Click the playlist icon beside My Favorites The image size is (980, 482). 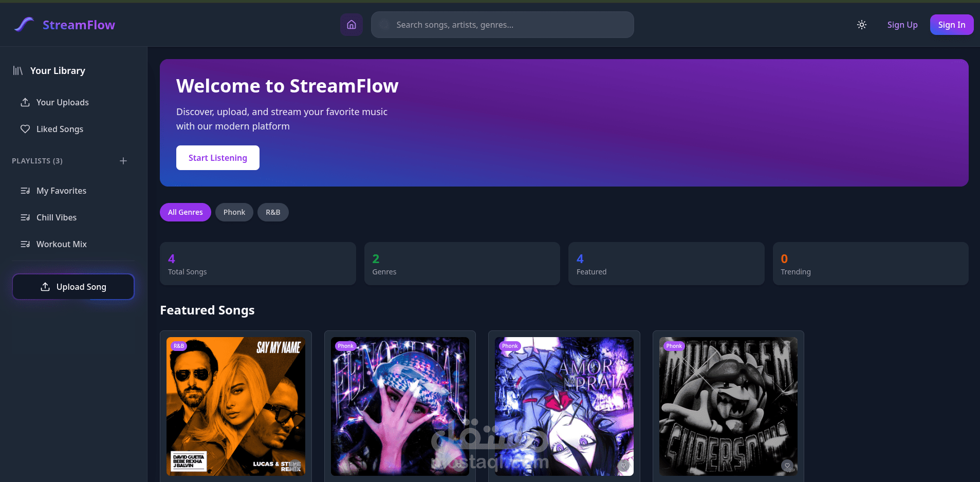tap(25, 191)
